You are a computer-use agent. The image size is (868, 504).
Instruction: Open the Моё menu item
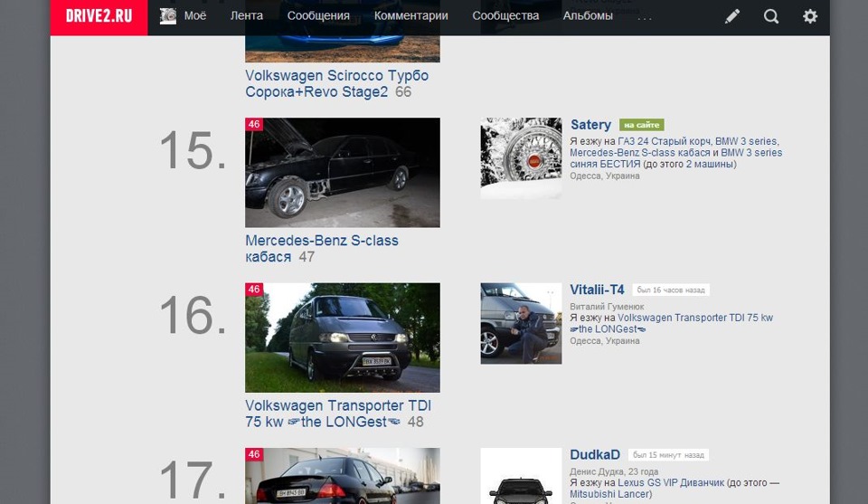(195, 16)
